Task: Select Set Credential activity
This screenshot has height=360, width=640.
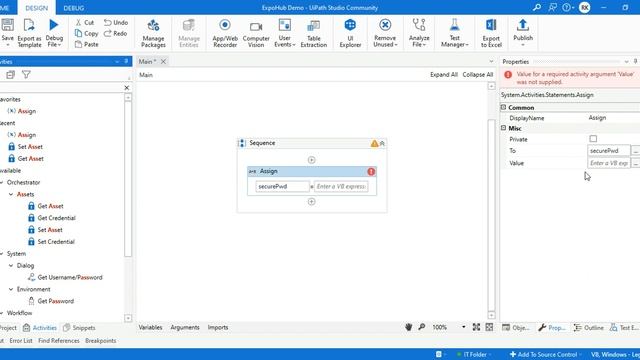Action: 56,242
